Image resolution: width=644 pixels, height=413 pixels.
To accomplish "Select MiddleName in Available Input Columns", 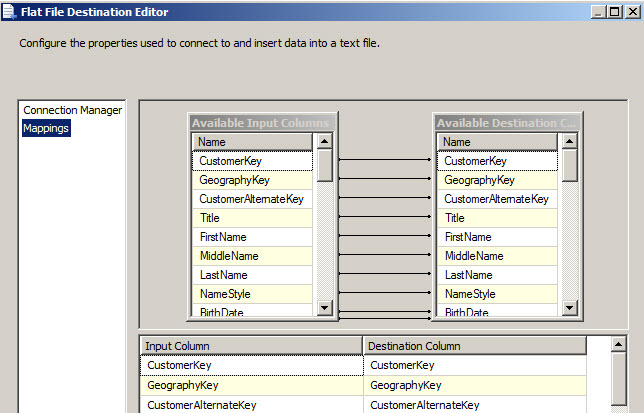I will click(x=252, y=256).
